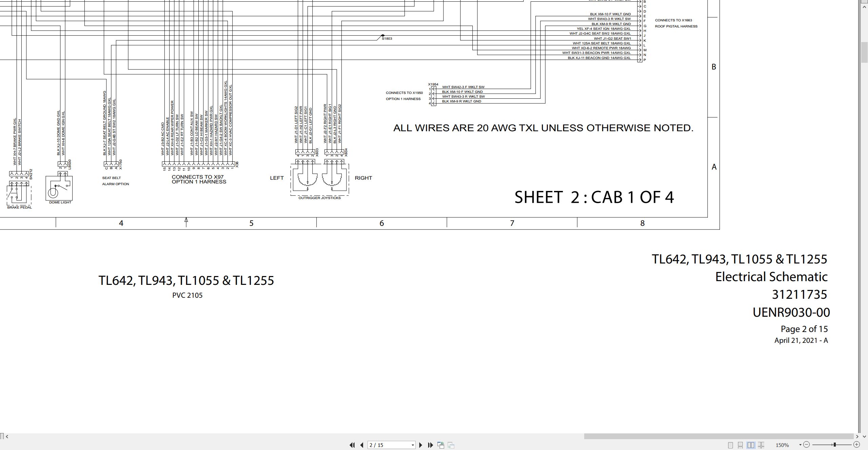Click the UENR9030-00 publication number
868x450 pixels.
point(791,312)
